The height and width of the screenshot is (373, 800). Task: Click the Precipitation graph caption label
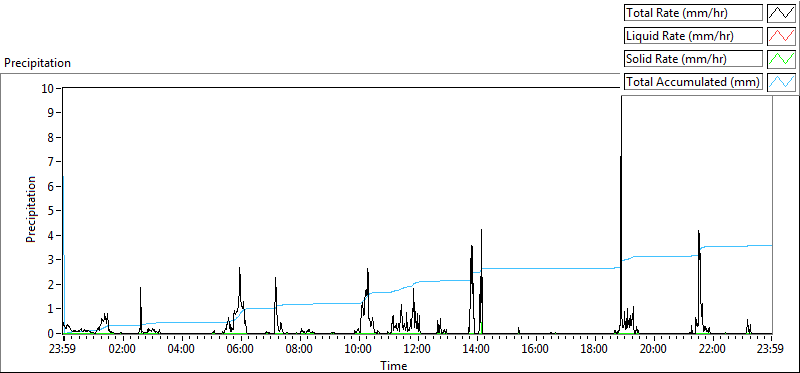tap(37, 63)
